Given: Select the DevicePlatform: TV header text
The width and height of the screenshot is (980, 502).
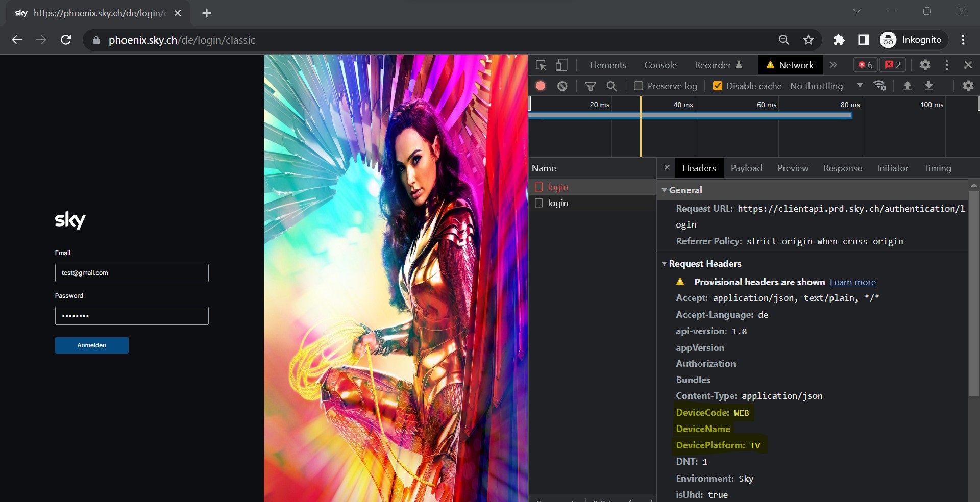Looking at the screenshot, I should point(718,445).
